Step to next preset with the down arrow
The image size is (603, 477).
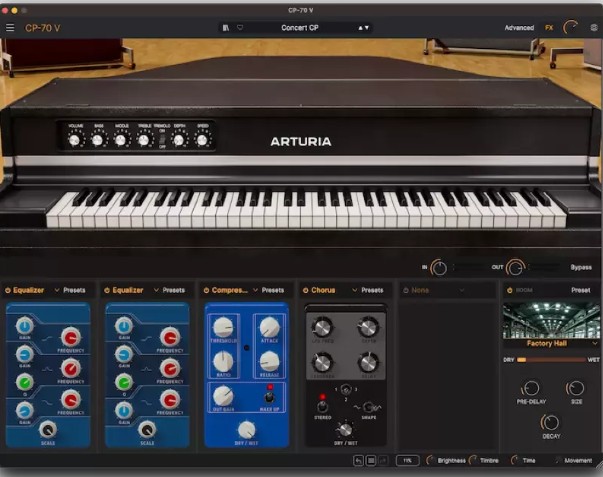tap(367, 28)
